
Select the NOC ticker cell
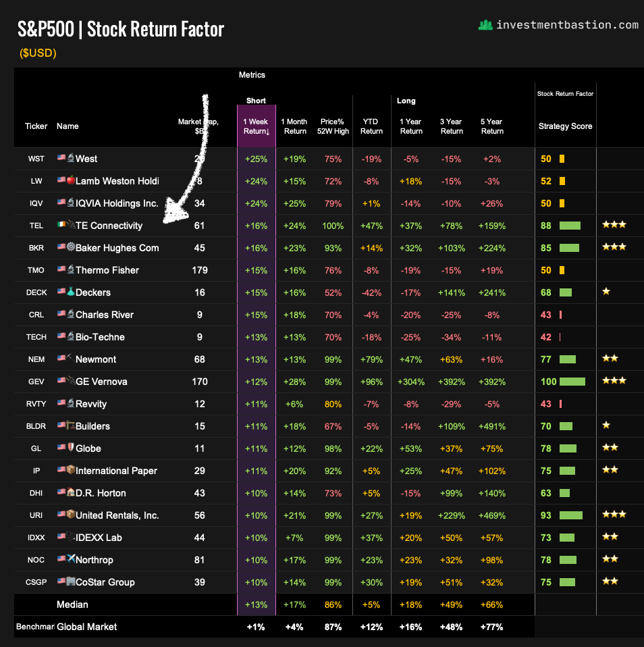36,560
